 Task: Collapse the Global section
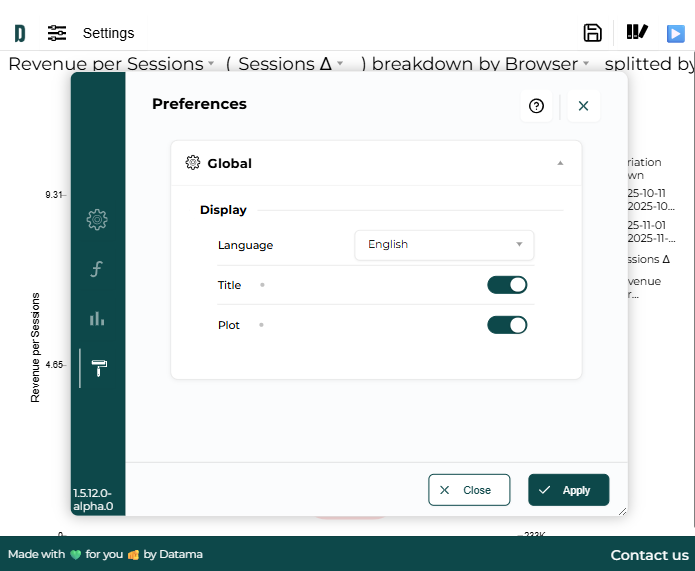click(x=560, y=163)
